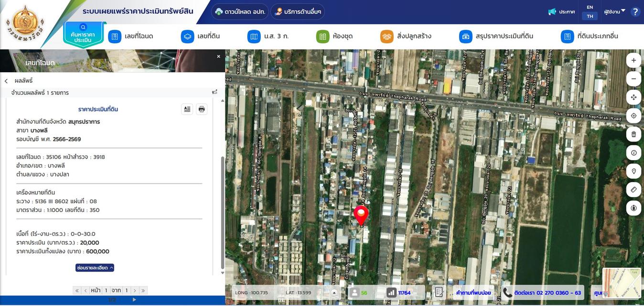Print the land appraisal result
Screen dimensions: 644x306
coord(202,109)
